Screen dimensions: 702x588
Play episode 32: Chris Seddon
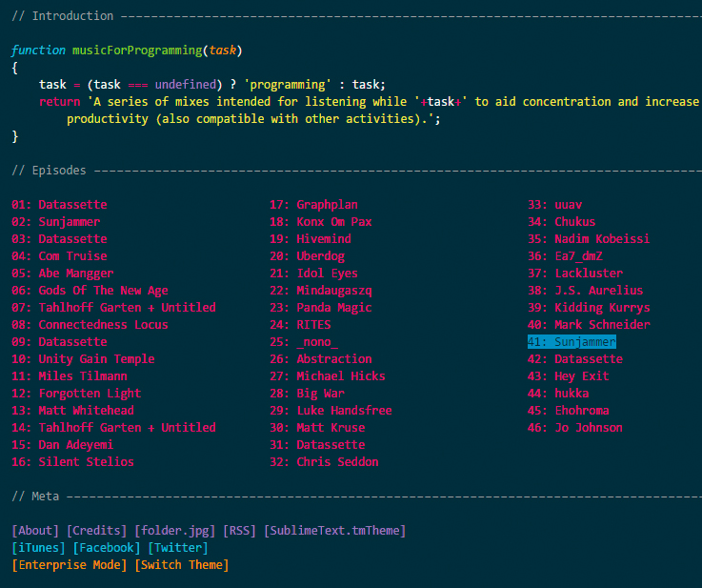pyautogui.click(x=324, y=462)
